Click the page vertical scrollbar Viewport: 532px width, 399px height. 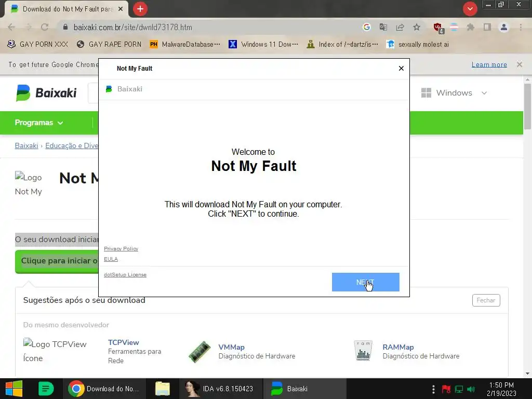pyautogui.click(x=527, y=106)
